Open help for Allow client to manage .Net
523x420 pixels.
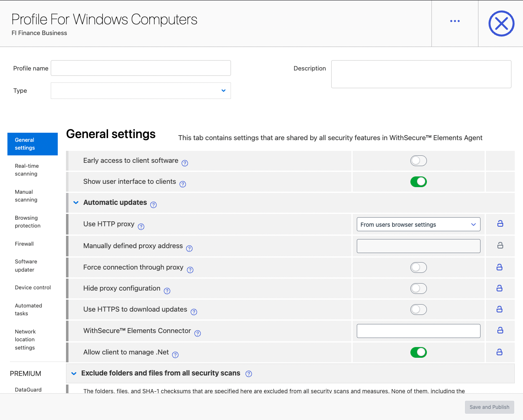point(175,355)
